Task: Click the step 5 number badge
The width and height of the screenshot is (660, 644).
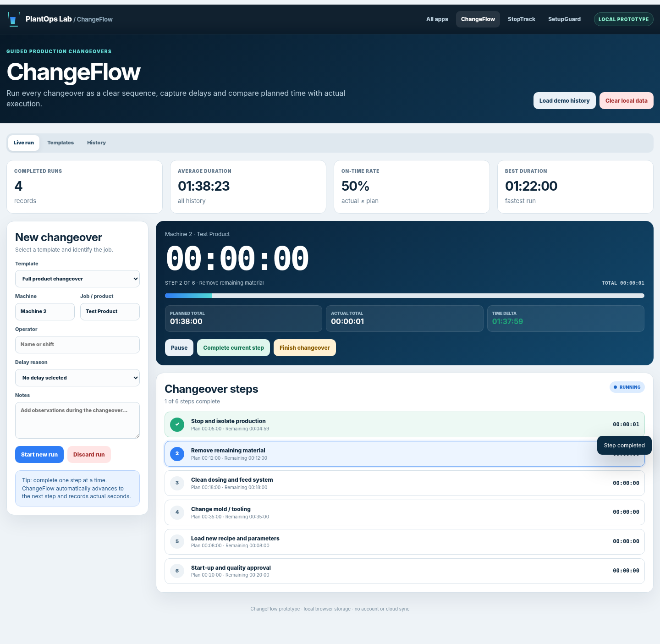Action: click(x=177, y=542)
